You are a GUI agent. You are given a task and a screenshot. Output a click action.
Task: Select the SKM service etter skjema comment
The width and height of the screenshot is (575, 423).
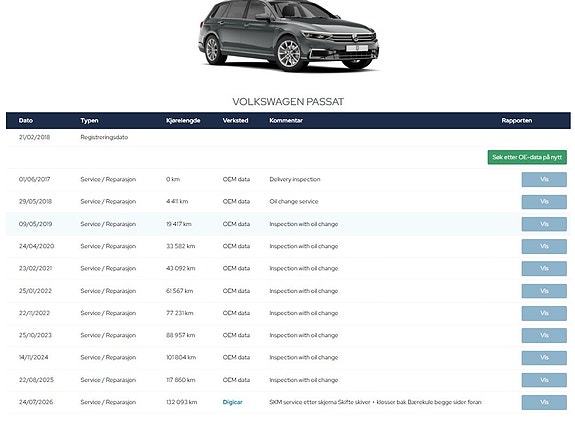click(375, 402)
